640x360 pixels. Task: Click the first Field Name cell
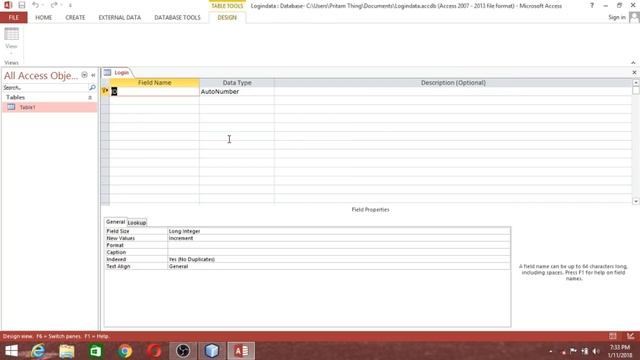[154, 91]
